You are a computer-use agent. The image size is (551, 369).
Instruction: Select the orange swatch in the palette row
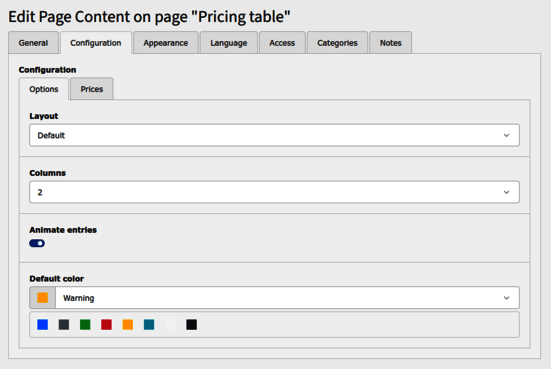pyautogui.click(x=128, y=324)
